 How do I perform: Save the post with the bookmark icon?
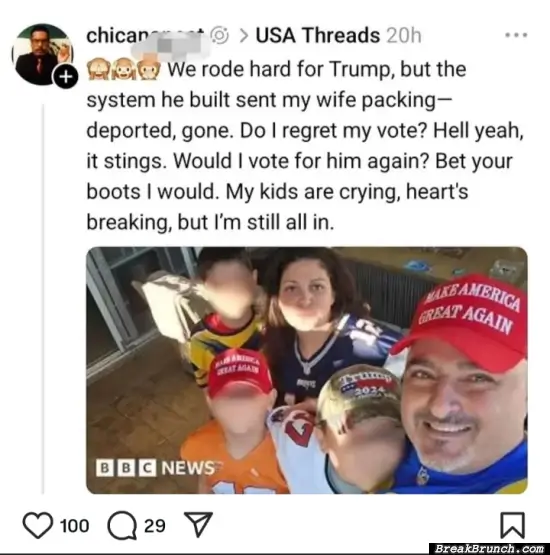512,525
